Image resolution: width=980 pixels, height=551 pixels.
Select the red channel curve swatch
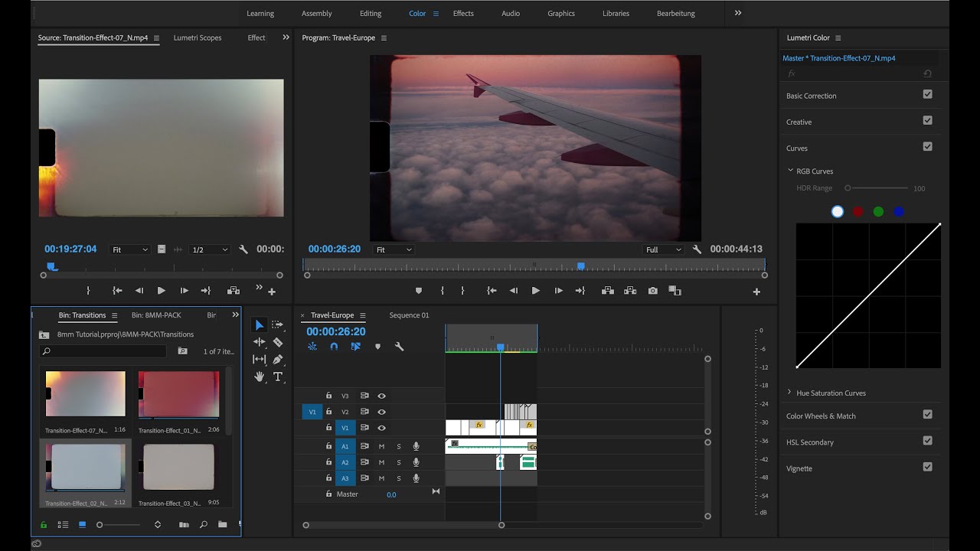857,212
